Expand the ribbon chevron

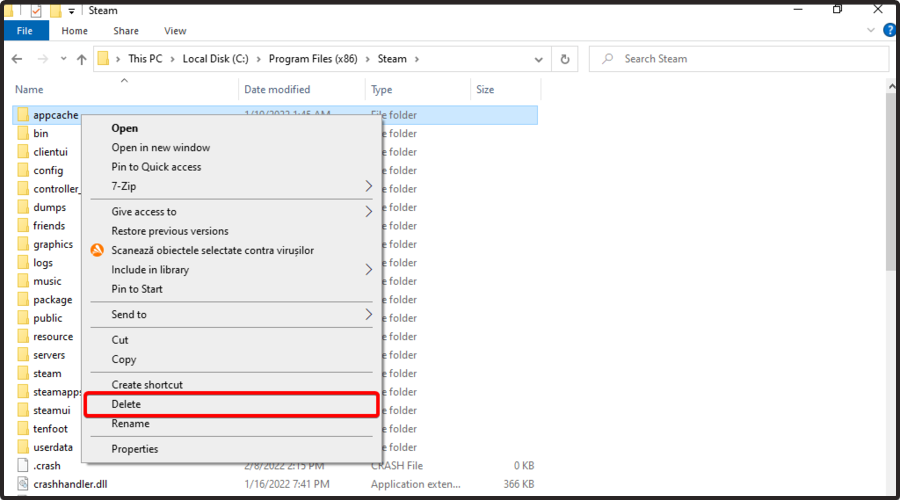coord(871,30)
